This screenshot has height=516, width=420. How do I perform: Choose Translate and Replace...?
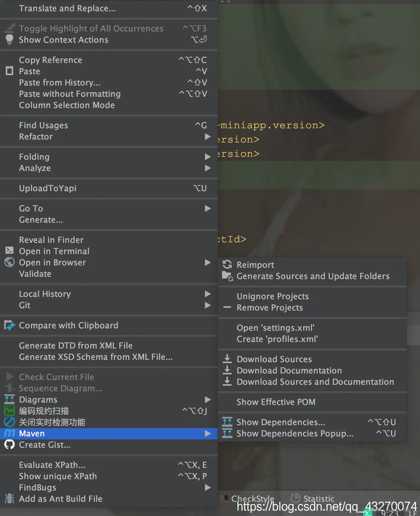coord(109,8)
